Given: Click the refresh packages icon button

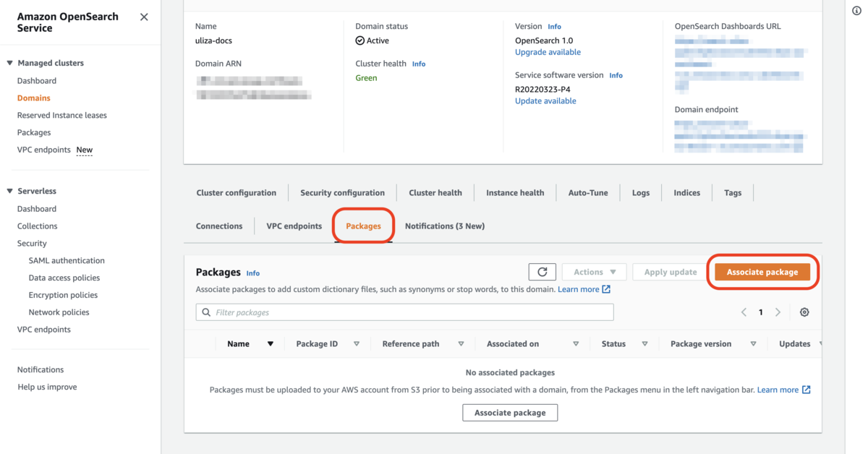Looking at the screenshot, I should click(542, 272).
